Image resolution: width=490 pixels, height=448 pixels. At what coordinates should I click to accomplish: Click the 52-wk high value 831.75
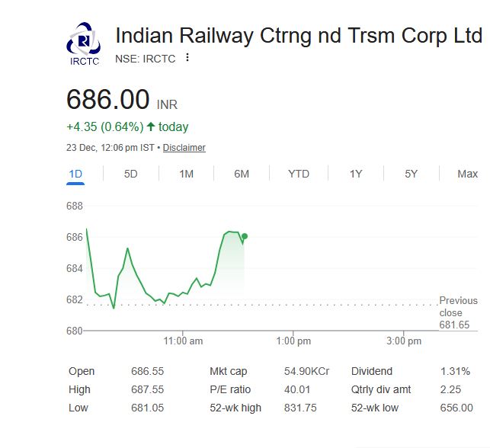[x=300, y=408]
